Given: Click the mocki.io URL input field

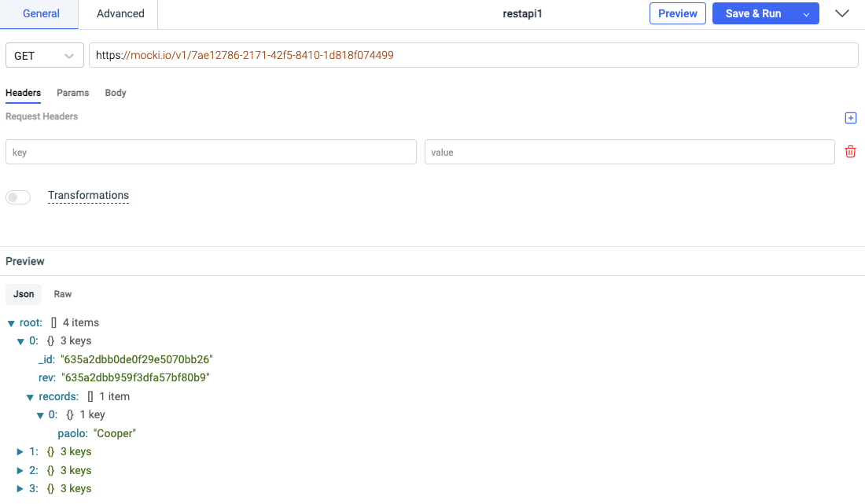Looking at the screenshot, I should pos(472,55).
